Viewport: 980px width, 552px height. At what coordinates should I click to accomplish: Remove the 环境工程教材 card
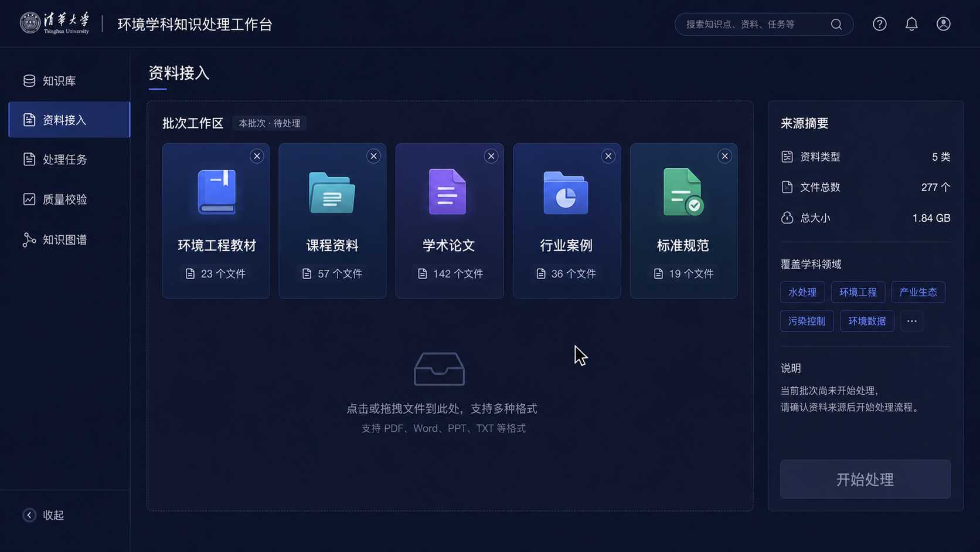pyautogui.click(x=257, y=156)
